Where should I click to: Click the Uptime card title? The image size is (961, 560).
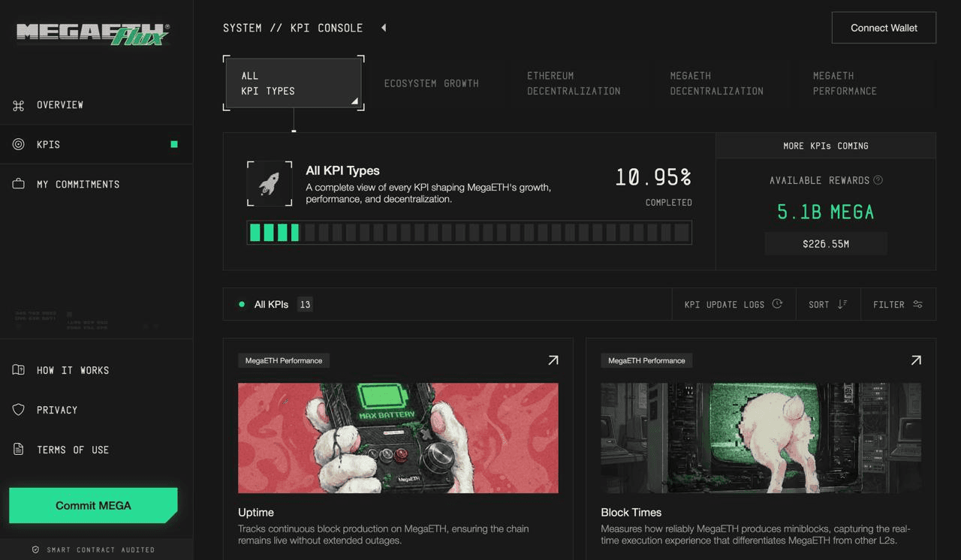coord(256,513)
